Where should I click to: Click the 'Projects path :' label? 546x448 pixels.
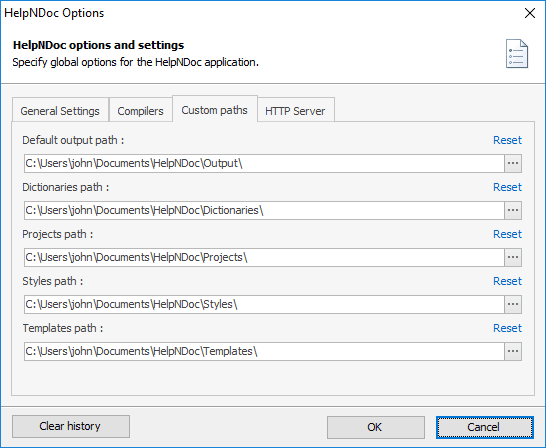click(58, 234)
